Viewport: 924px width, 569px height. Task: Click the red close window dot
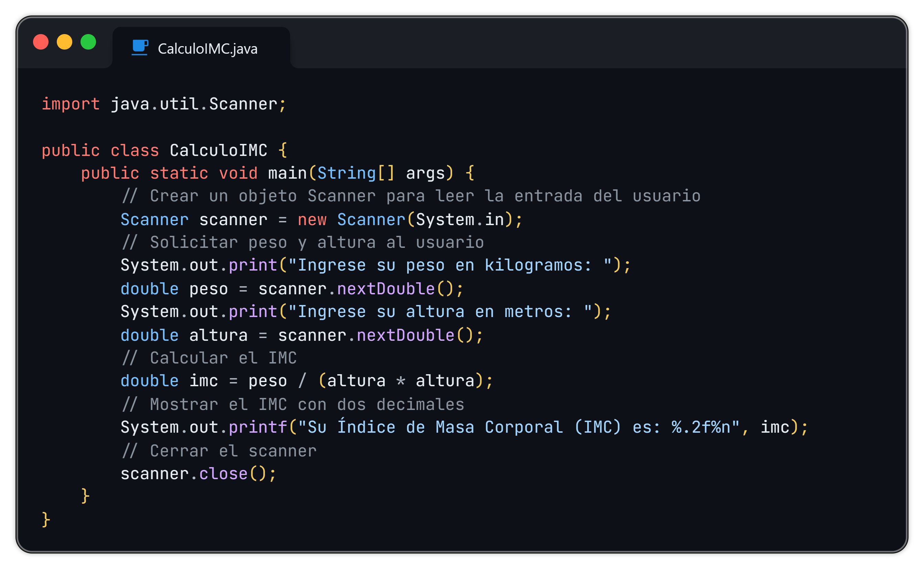41,42
